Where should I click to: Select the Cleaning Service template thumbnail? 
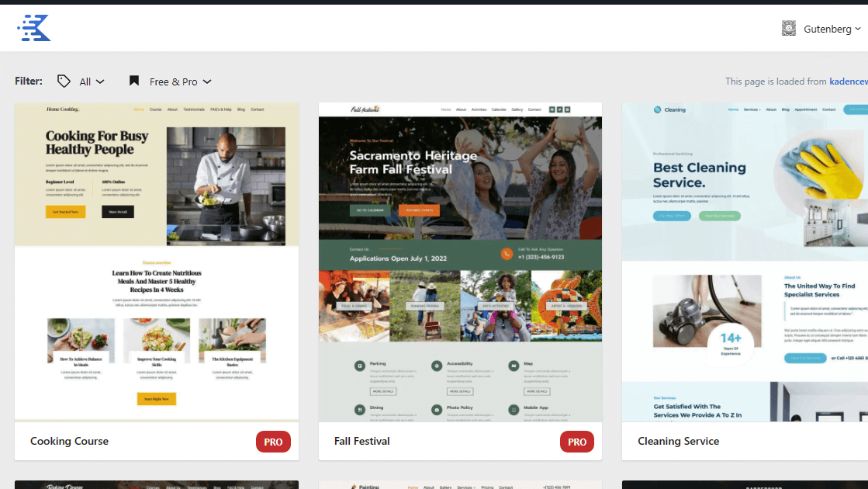(745, 262)
